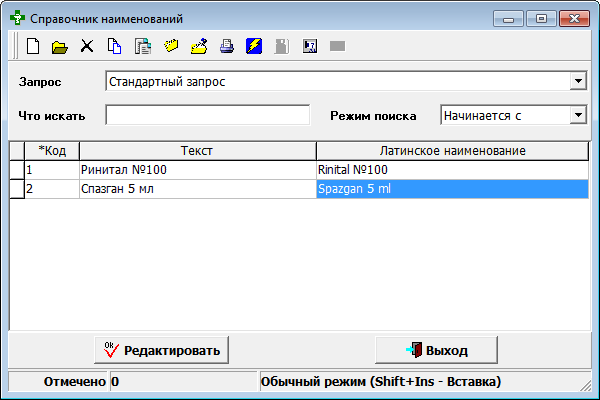The image size is (600, 400).
Task: Open record with the yellow folder icon
Action: point(60,47)
